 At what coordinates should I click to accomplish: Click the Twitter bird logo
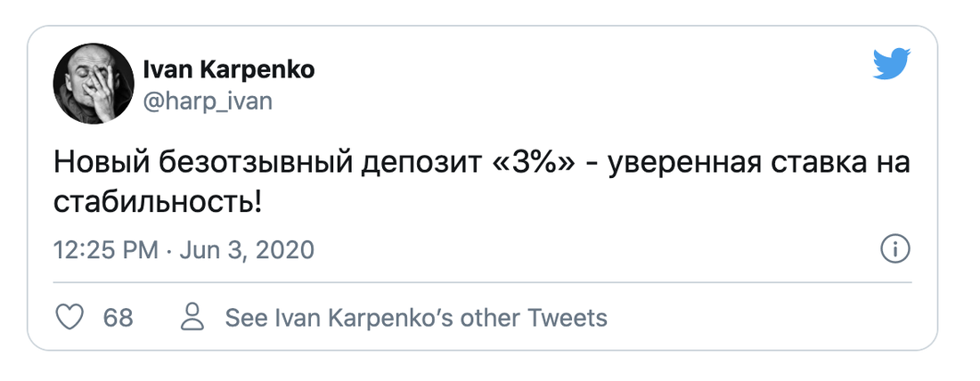coord(892,65)
